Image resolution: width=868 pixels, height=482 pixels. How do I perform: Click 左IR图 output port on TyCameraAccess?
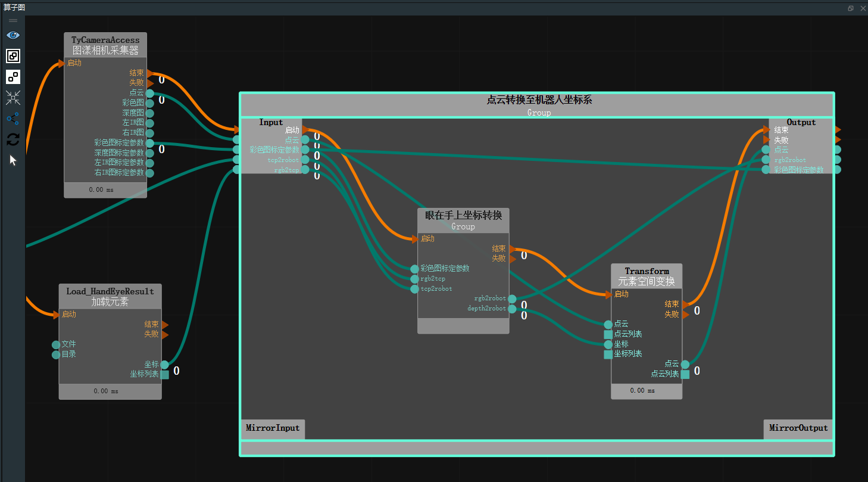(150, 123)
